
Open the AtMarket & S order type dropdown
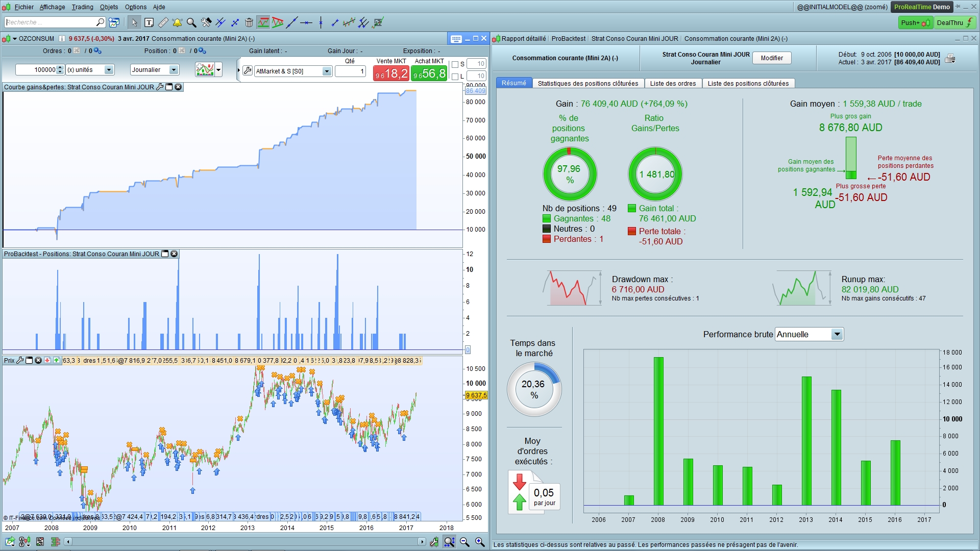(327, 71)
